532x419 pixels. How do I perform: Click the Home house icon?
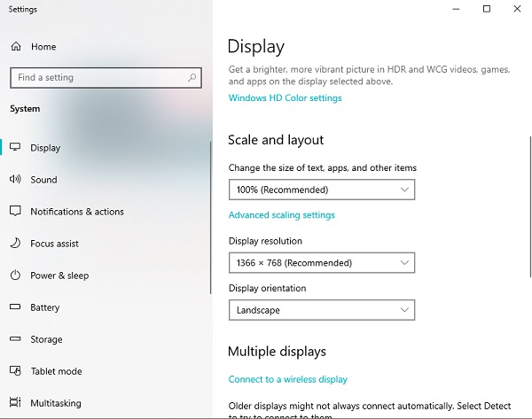tap(16, 46)
